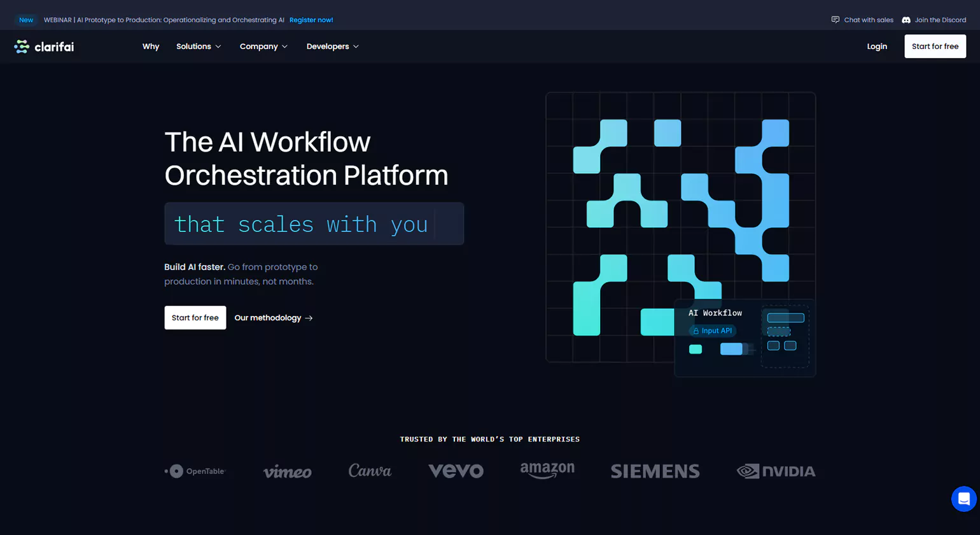Click the Register now webinar link
Screen dimensions: 980x535
[311, 20]
